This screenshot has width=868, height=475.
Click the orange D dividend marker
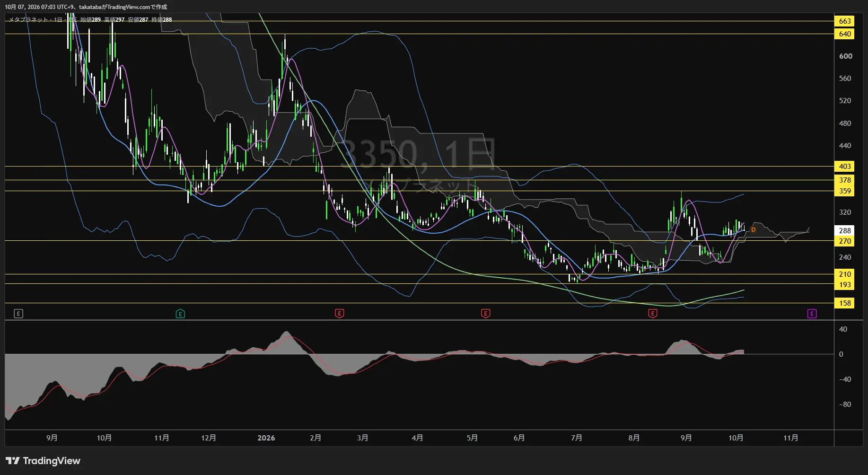pos(754,230)
